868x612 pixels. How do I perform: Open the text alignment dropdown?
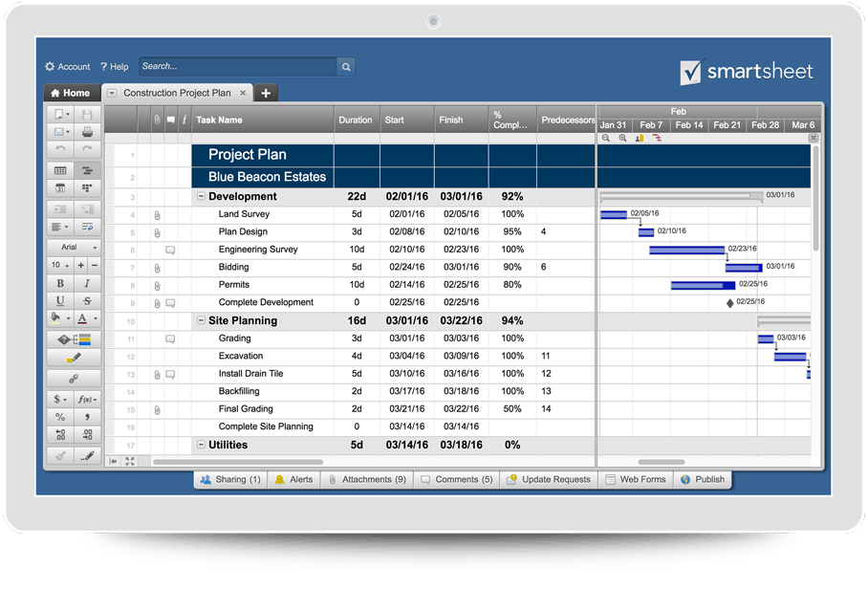60,227
